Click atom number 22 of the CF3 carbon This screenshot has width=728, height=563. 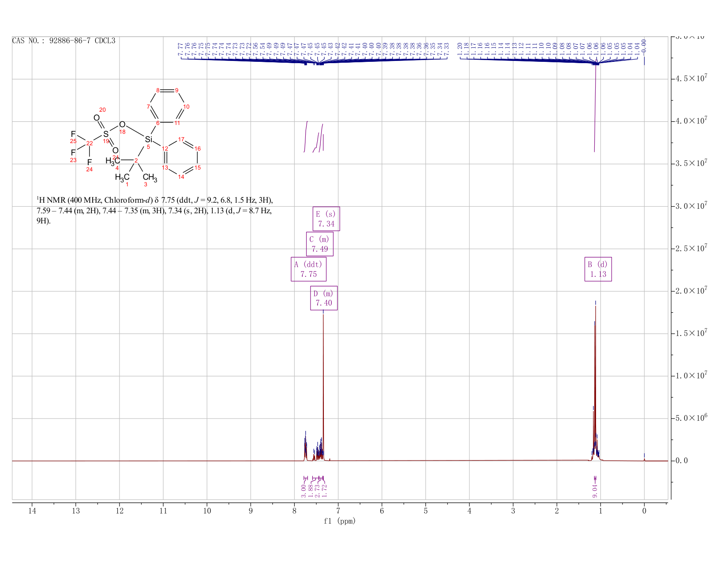[90, 143]
